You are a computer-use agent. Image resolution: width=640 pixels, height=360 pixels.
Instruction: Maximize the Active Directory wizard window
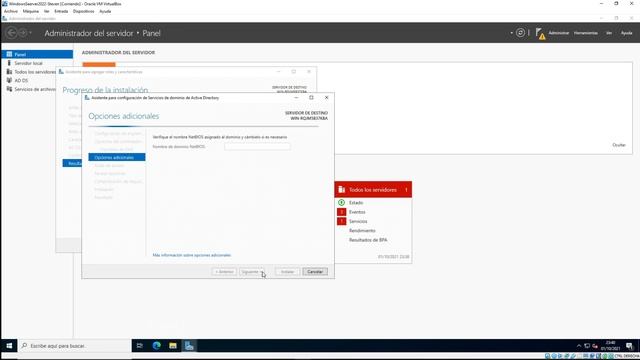(311, 98)
